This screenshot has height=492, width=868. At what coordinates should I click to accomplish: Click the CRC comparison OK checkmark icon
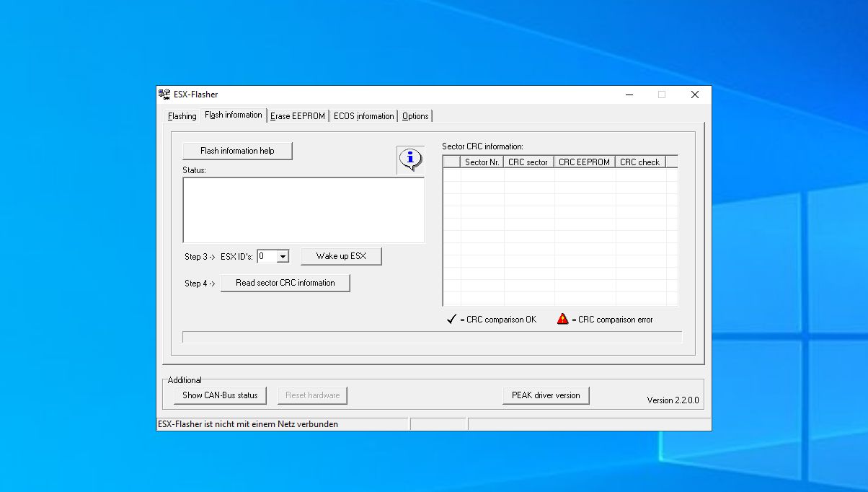click(451, 318)
